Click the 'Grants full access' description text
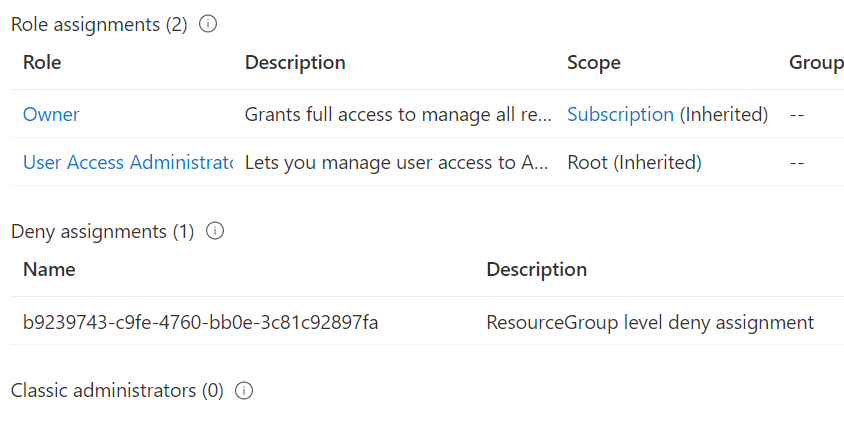The height and width of the screenshot is (424, 844). point(398,114)
